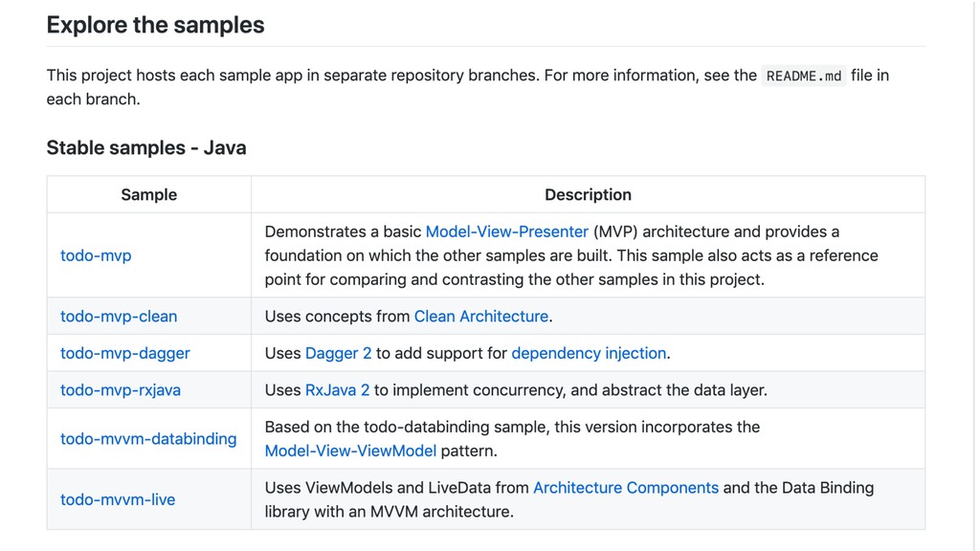Click the "Explore the samples" heading
Image resolution: width=980 pixels, height=551 pixels.
pyautogui.click(x=156, y=25)
